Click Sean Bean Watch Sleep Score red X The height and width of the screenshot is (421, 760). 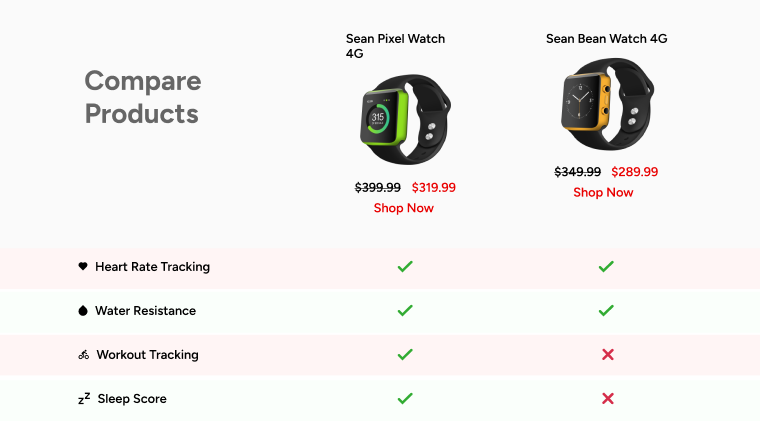point(607,399)
